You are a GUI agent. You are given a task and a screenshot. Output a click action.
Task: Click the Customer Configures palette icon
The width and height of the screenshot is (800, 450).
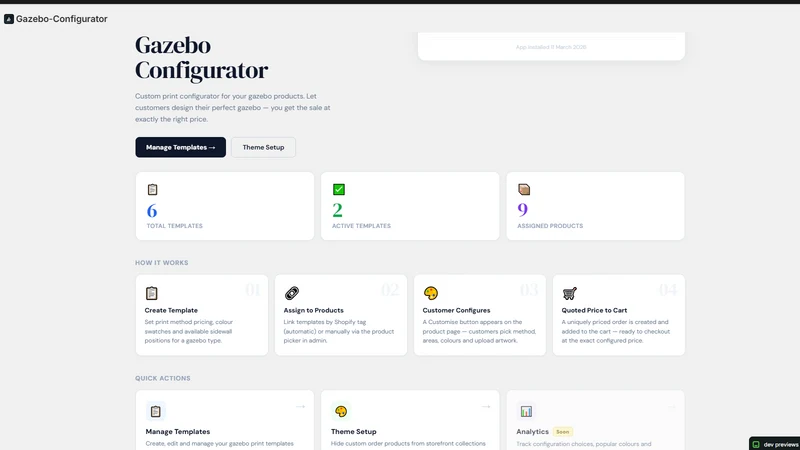431,293
